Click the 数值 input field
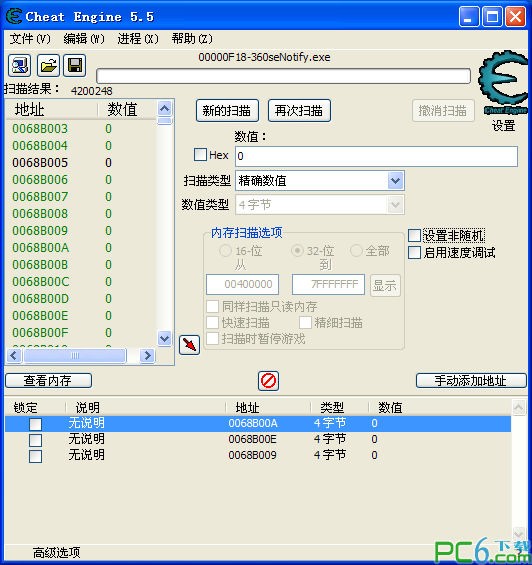Image resolution: width=532 pixels, height=565 pixels. click(x=376, y=156)
